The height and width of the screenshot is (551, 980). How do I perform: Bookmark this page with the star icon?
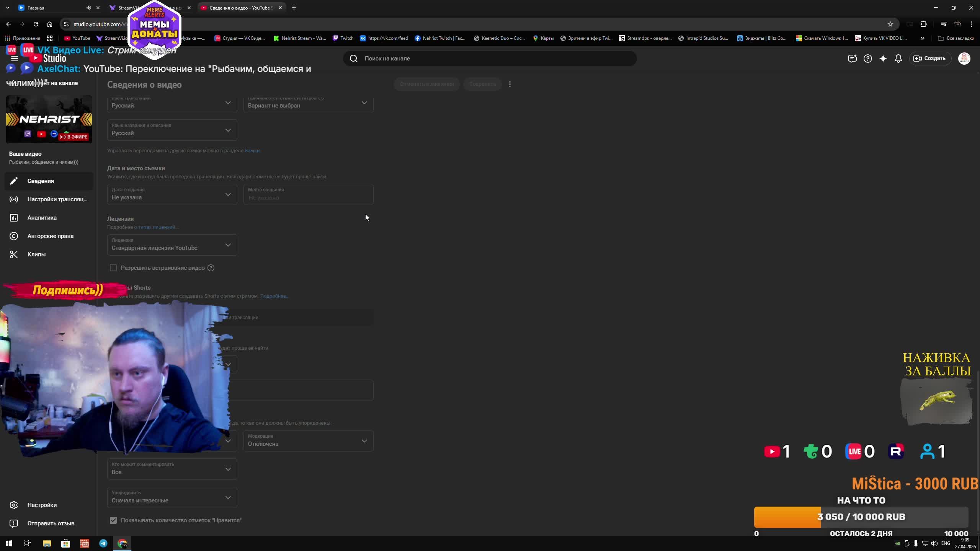890,24
